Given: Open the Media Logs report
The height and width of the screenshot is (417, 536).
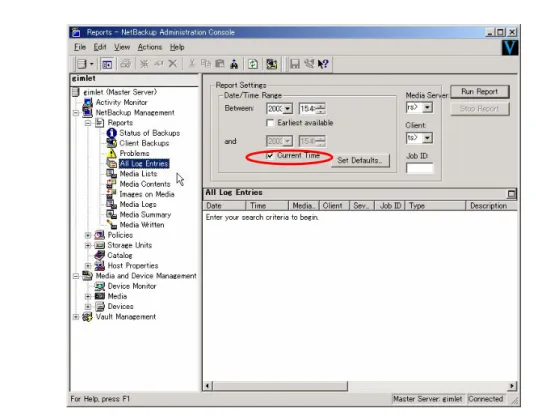Looking at the screenshot, I should pos(138,204).
